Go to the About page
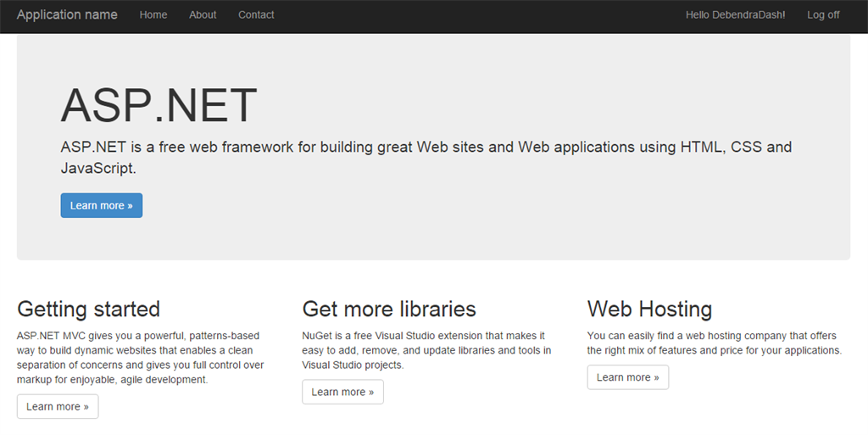The width and height of the screenshot is (868, 435). click(x=203, y=15)
